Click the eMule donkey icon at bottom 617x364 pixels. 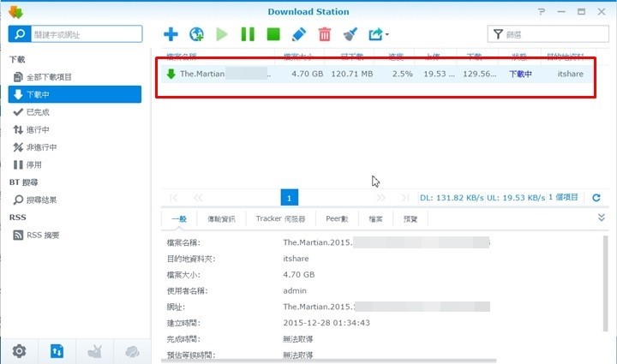tap(95, 351)
